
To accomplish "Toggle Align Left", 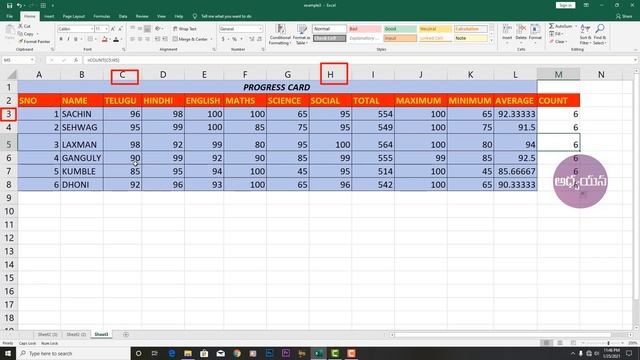I will tap(133, 39).
